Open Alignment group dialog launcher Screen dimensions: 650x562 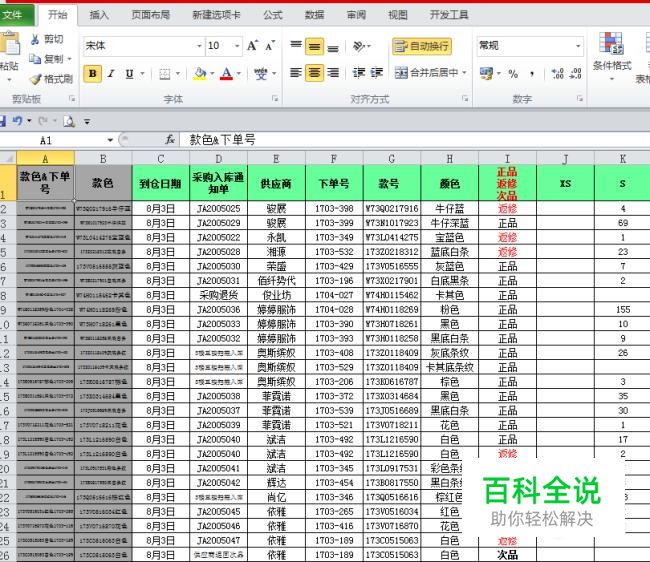pos(465,98)
